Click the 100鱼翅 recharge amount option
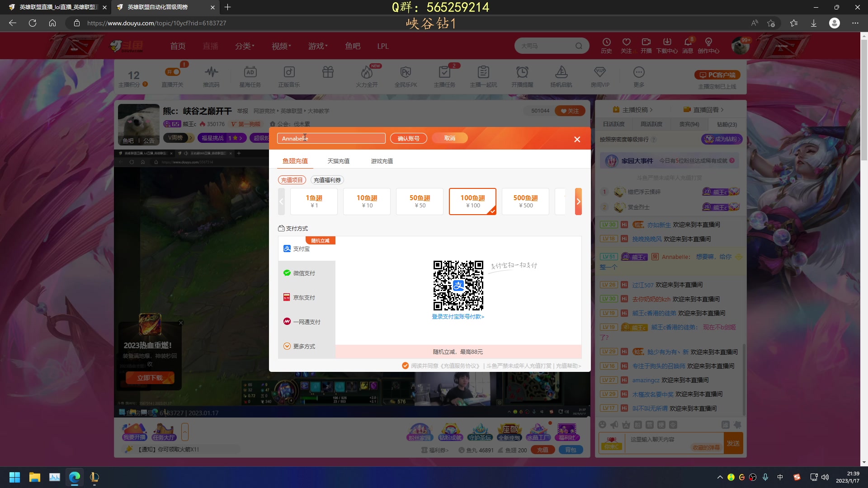The image size is (868, 488). 472,201
